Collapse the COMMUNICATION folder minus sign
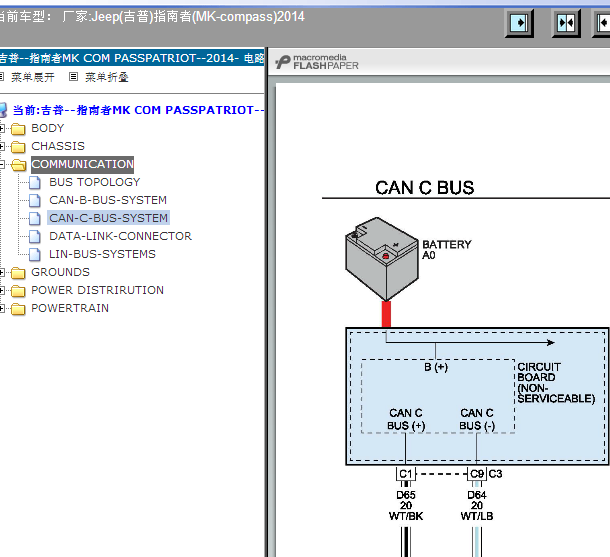The image size is (610, 557). click(x=2, y=165)
